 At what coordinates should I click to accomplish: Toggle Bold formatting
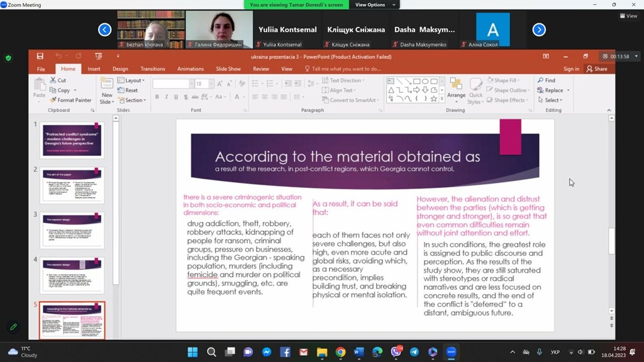point(157,97)
